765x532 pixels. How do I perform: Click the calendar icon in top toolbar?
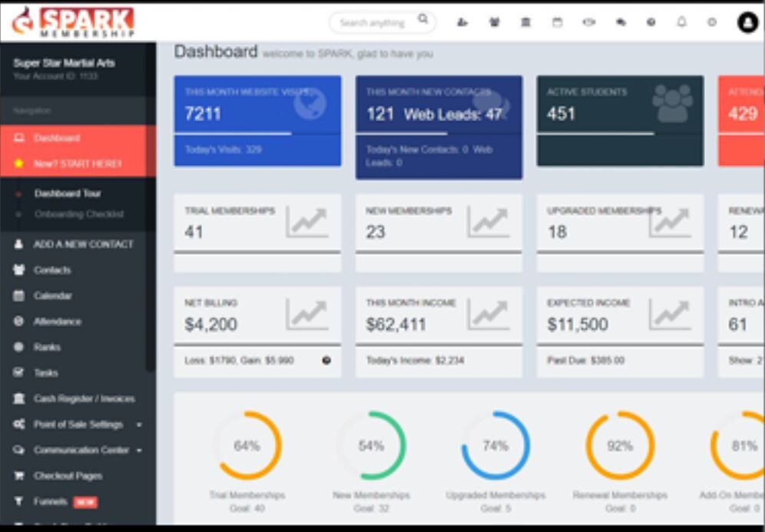558,23
